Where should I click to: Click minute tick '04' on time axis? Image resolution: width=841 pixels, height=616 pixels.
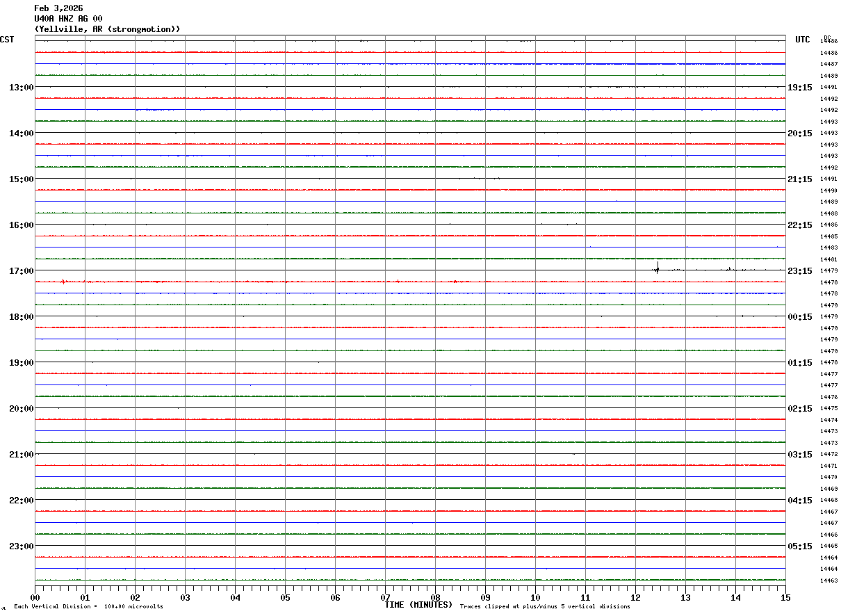(x=235, y=597)
